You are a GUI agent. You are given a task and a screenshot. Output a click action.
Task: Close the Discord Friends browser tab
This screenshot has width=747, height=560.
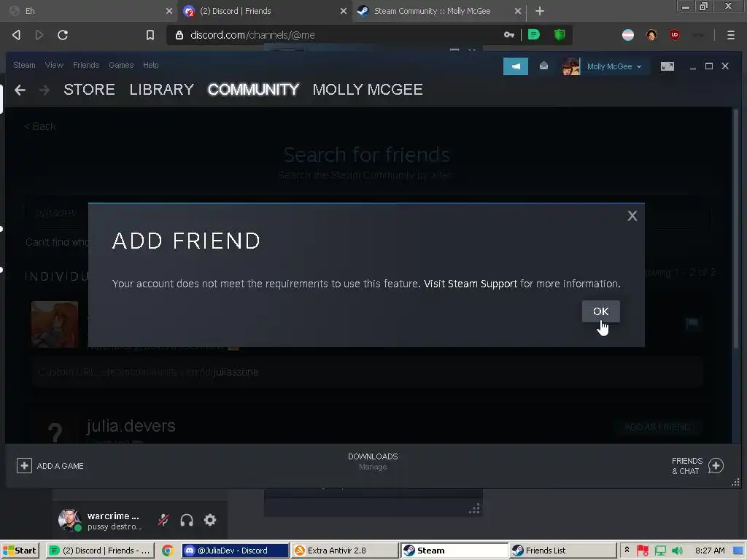[x=344, y=11]
